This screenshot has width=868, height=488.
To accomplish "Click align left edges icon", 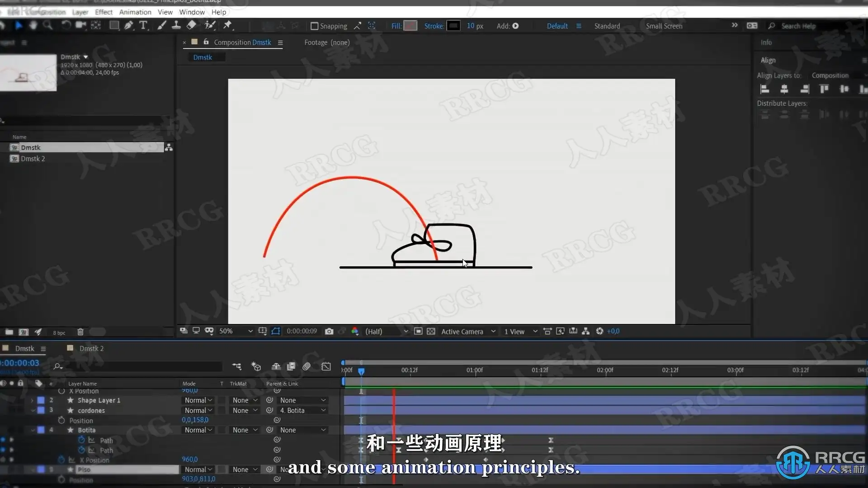I will click(764, 89).
